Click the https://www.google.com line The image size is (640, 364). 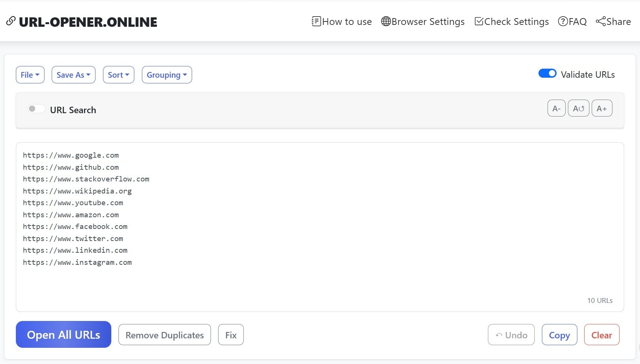click(71, 155)
